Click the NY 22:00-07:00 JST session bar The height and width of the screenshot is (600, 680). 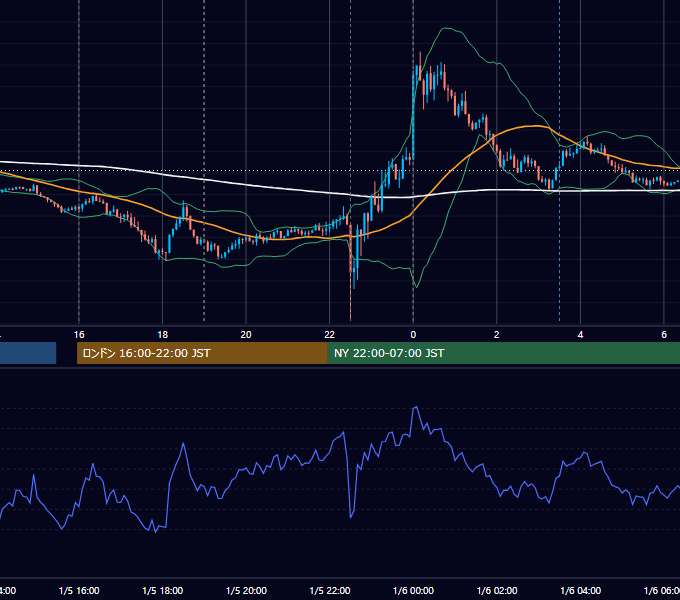pos(503,353)
